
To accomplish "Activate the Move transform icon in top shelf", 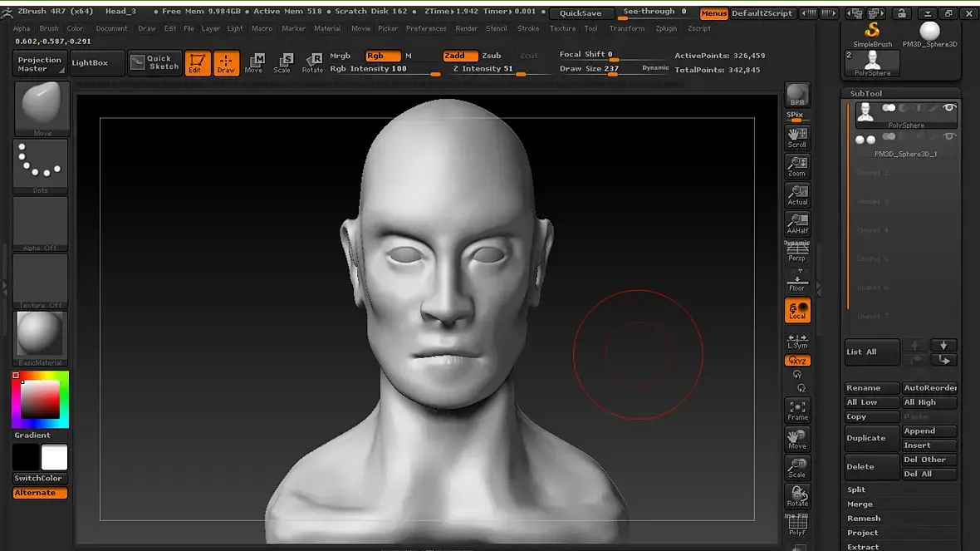I will tap(254, 63).
